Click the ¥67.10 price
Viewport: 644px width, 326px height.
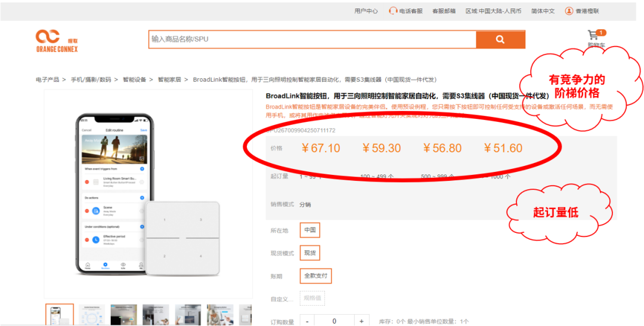click(320, 148)
